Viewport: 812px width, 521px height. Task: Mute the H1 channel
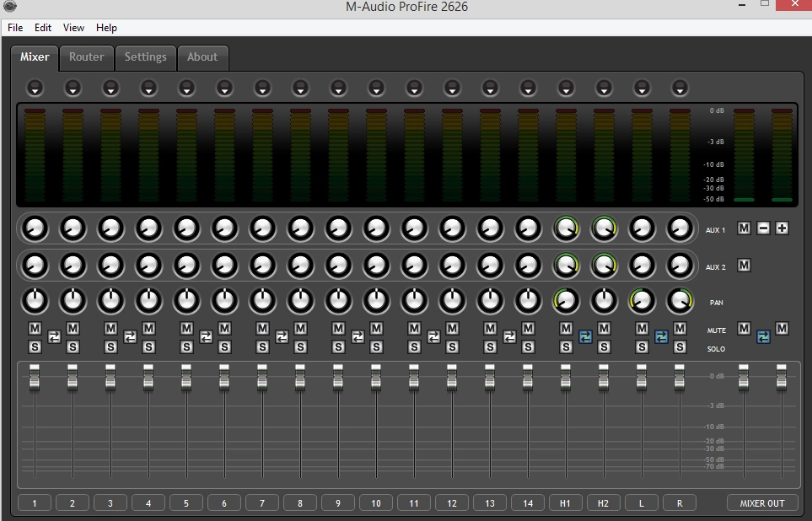pos(566,328)
